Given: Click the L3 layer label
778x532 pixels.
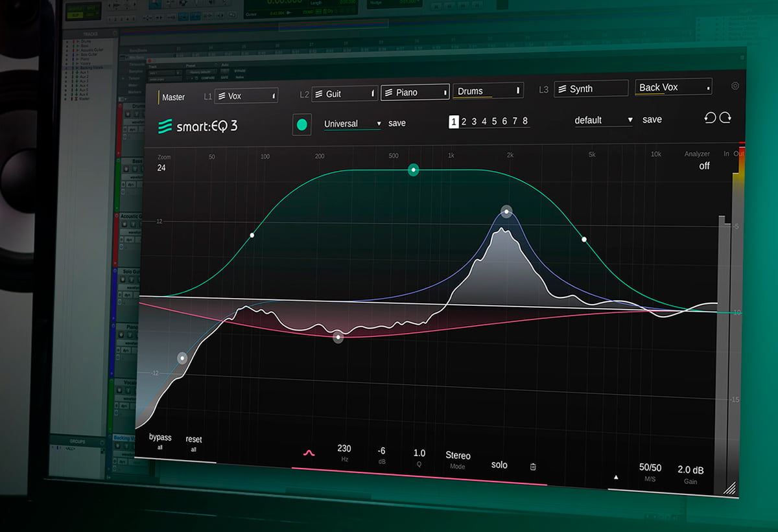Looking at the screenshot, I should click(544, 89).
